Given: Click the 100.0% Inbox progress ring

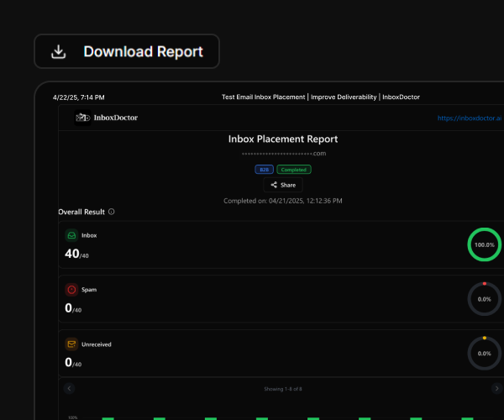Looking at the screenshot, I should point(485,244).
